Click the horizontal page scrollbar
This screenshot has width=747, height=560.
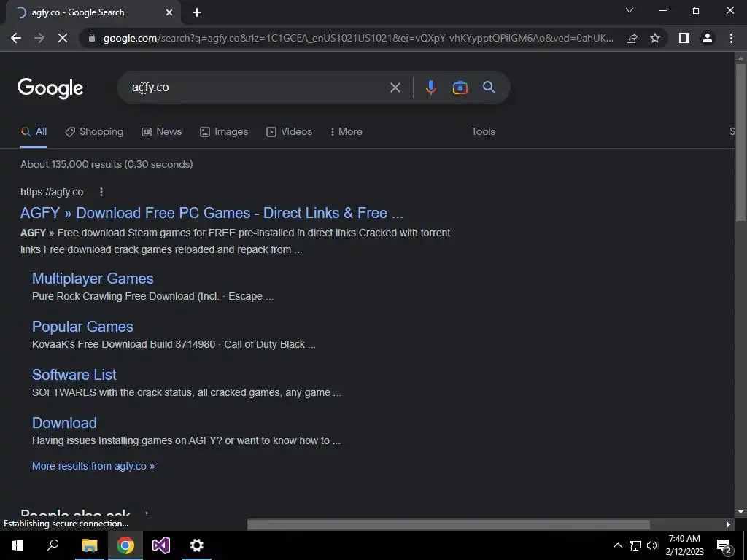449,524
